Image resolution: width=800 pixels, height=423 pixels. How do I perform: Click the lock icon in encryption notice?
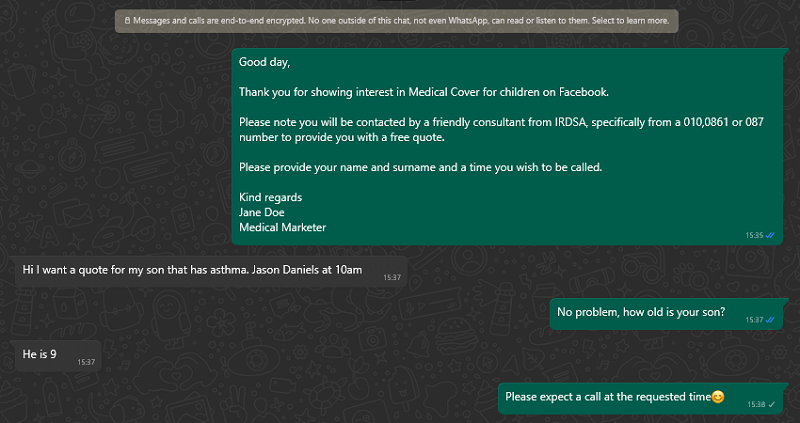click(127, 21)
